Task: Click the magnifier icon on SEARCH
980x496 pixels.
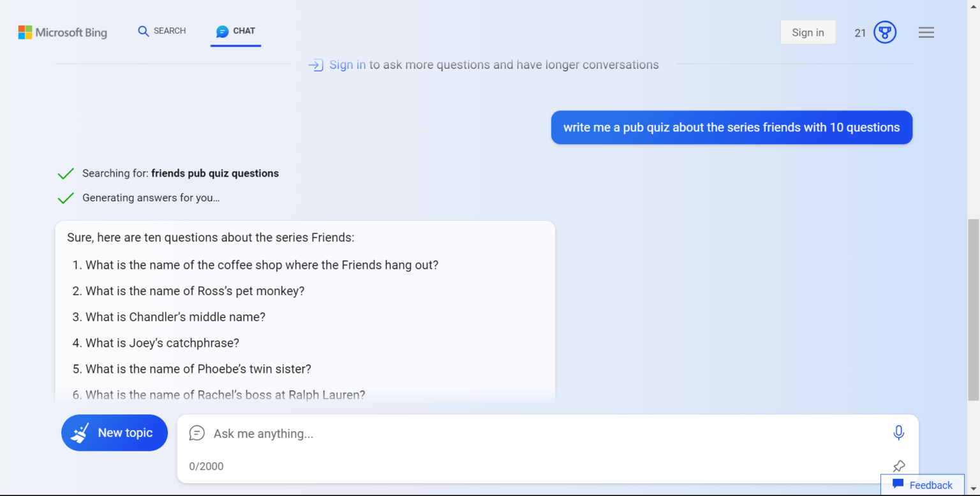Action: click(143, 31)
